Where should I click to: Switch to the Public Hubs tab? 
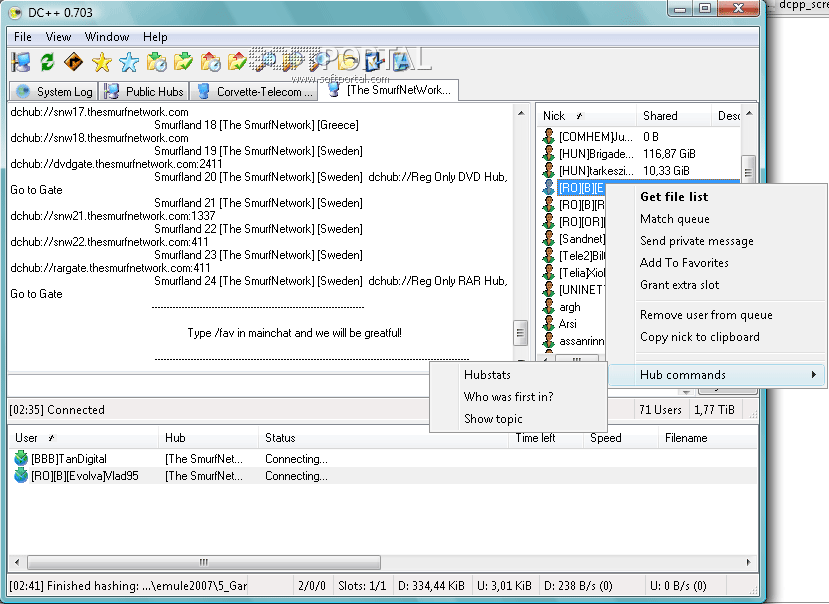[x=144, y=91]
